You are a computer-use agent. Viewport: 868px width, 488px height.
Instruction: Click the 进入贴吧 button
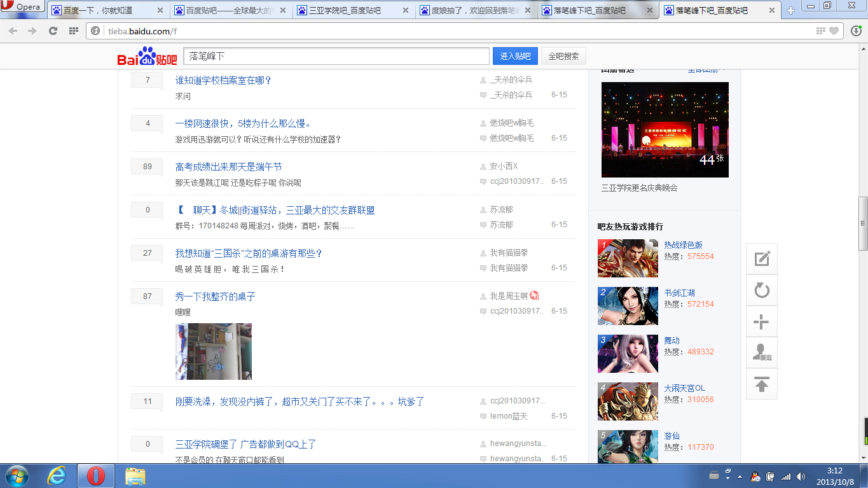point(515,56)
